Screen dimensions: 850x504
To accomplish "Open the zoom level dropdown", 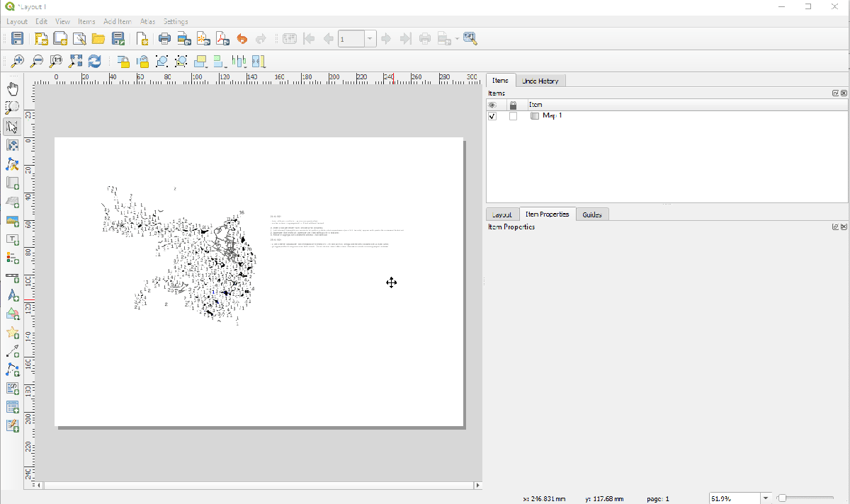I will click(x=765, y=498).
